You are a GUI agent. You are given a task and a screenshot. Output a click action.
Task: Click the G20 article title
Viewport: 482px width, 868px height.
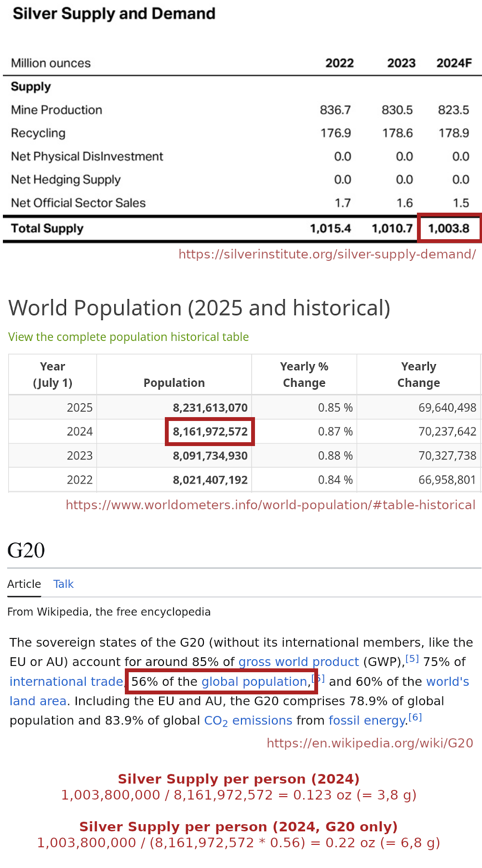[26, 550]
